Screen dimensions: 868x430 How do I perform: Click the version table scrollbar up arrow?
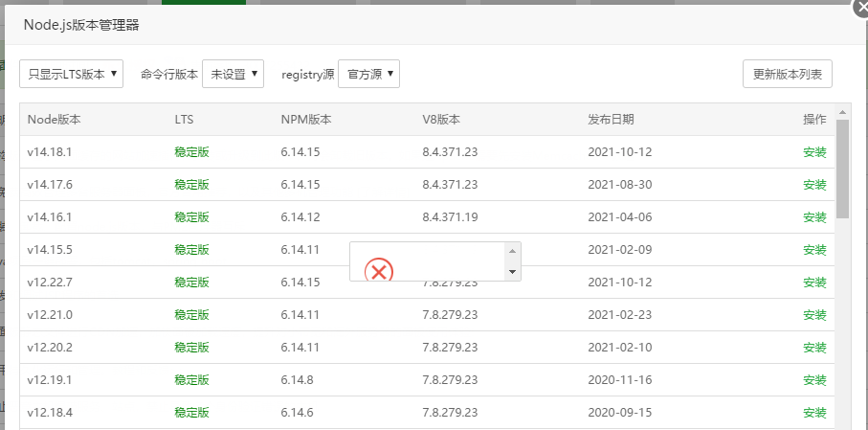tap(842, 112)
